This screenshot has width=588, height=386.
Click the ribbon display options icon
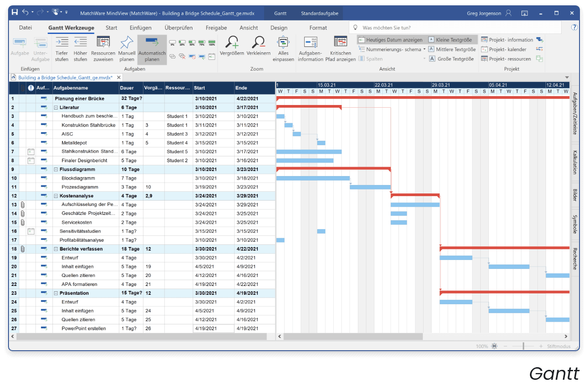pos(525,13)
